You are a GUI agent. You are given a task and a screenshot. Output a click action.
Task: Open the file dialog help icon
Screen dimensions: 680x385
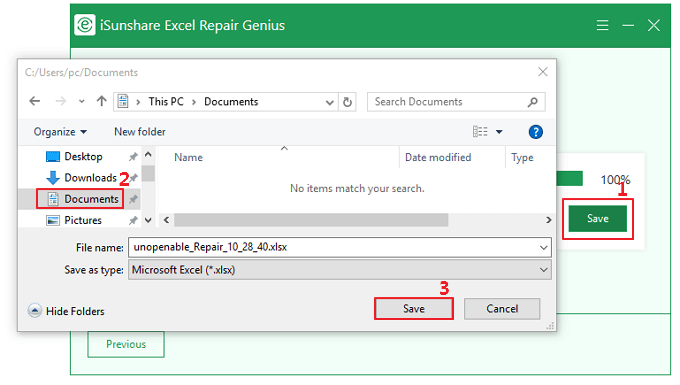536,132
